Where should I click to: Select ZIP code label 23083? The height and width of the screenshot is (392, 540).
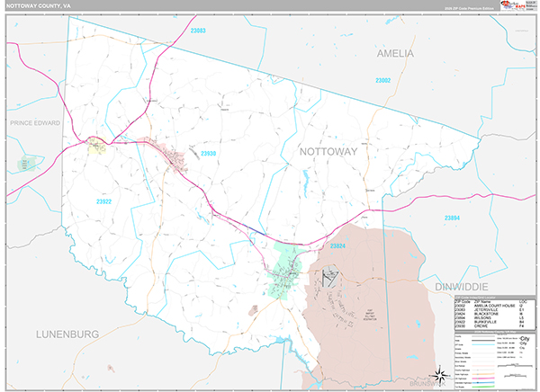[x=198, y=31]
